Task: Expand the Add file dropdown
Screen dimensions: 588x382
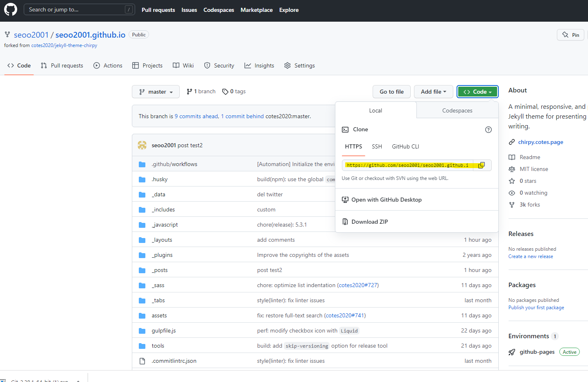Action: 433,92
